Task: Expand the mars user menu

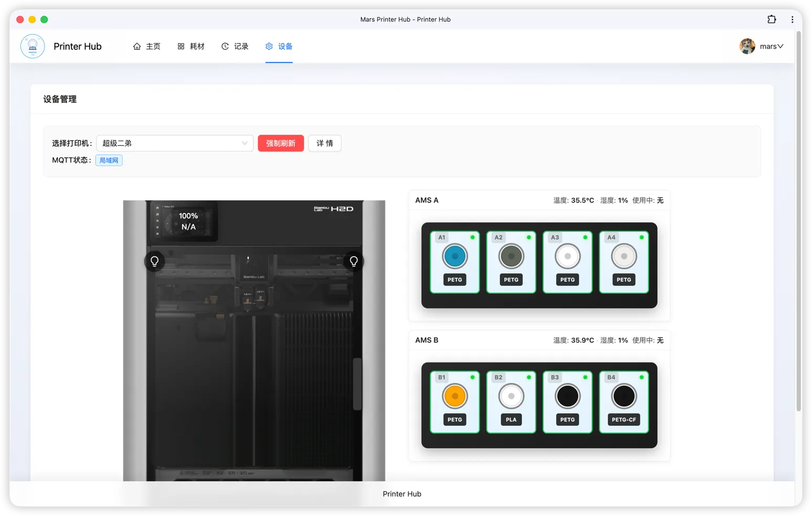Action: click(762, 46)
